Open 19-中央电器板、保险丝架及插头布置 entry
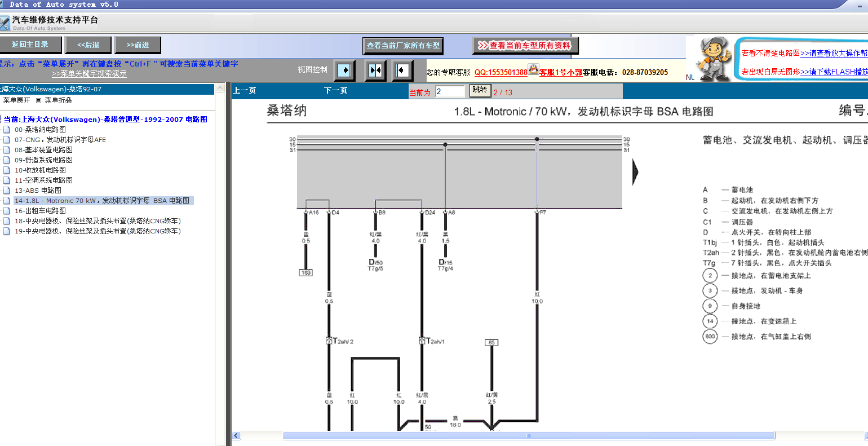Screen dimensions: 868x446 click(98, 231)
